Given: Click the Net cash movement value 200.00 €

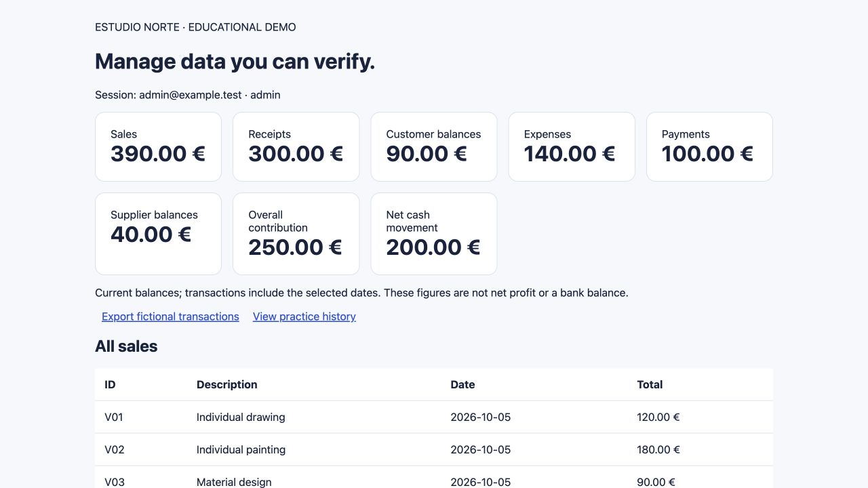Looking at the screenshot, I should click(433, 247).
